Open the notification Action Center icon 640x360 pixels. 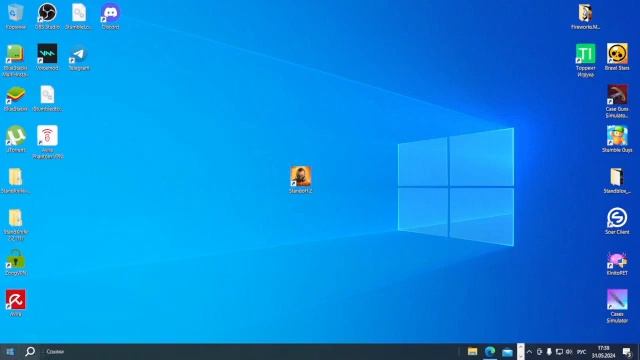point(627,352)
